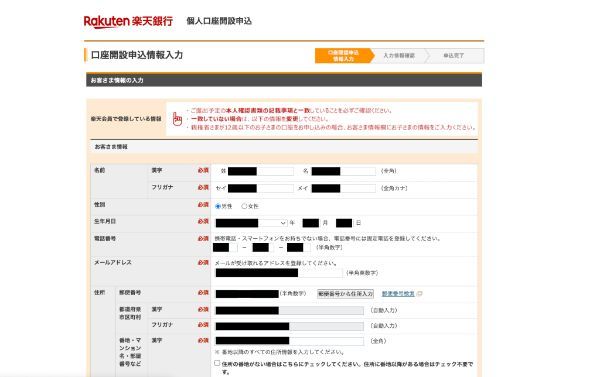
Task: Click the 個人口座開設申込 header text
Action: click(x=219, y=21)
